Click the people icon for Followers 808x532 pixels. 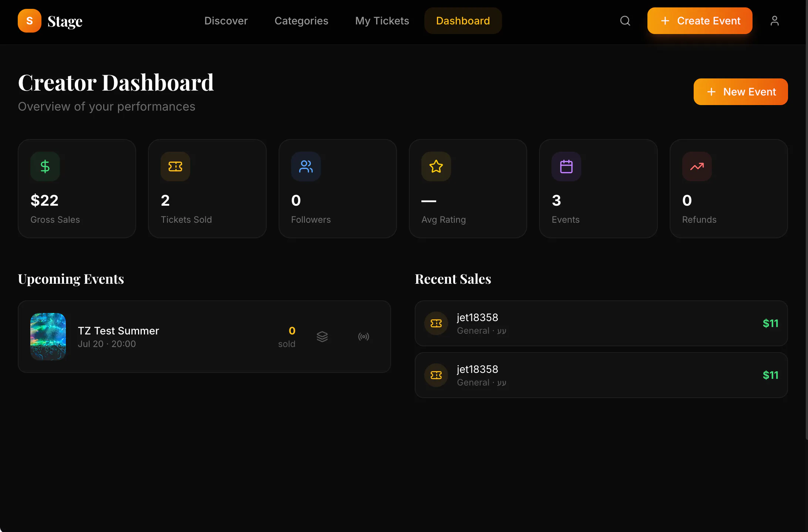(306, 166)
